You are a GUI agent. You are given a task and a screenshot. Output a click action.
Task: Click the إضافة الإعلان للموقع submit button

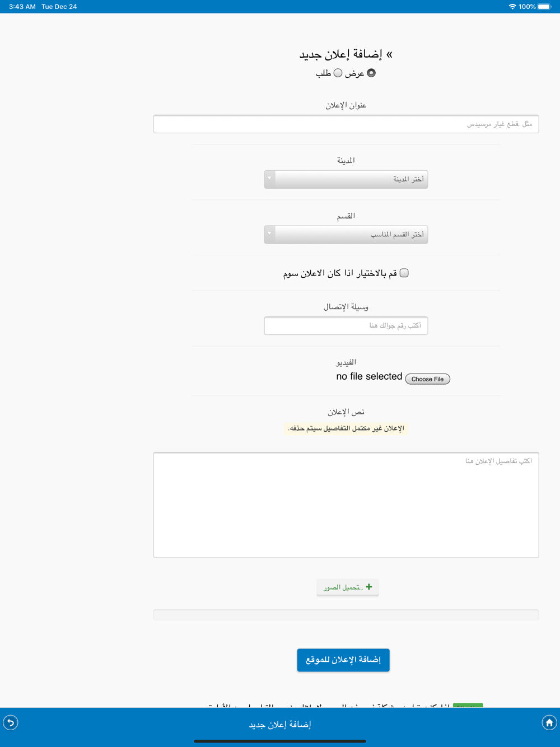pos(343,660)
